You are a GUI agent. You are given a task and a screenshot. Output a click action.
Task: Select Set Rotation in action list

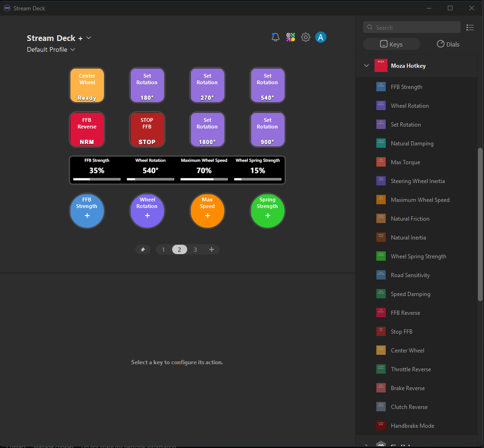pyautogui.click(x=417, y=124)
